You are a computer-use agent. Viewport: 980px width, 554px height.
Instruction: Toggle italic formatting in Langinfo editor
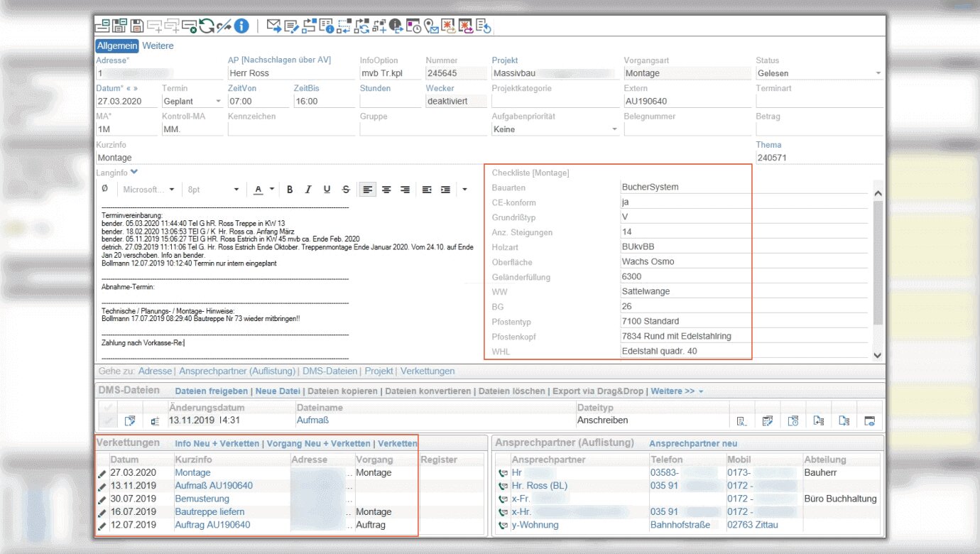[x=308, y=190]
